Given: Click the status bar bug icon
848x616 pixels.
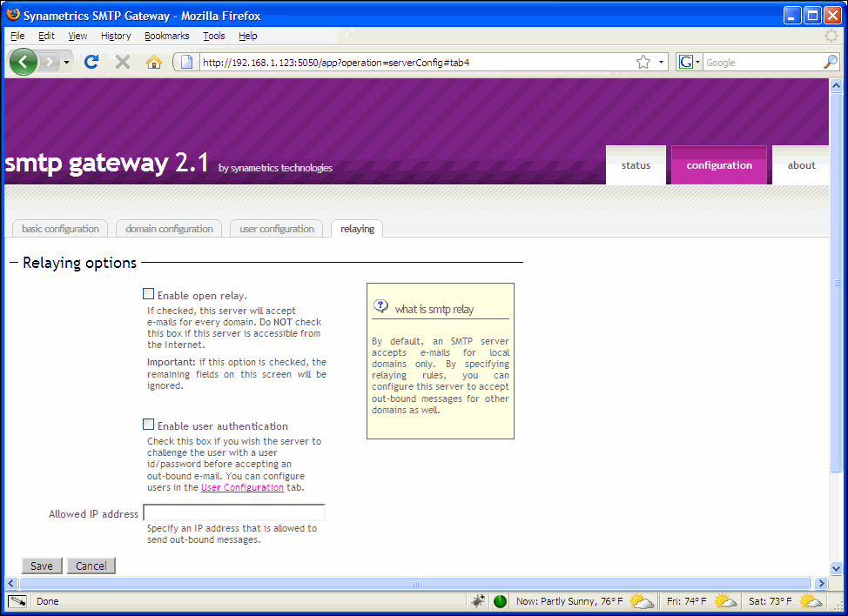Looking at the screenshot, I should click(478, 601).
